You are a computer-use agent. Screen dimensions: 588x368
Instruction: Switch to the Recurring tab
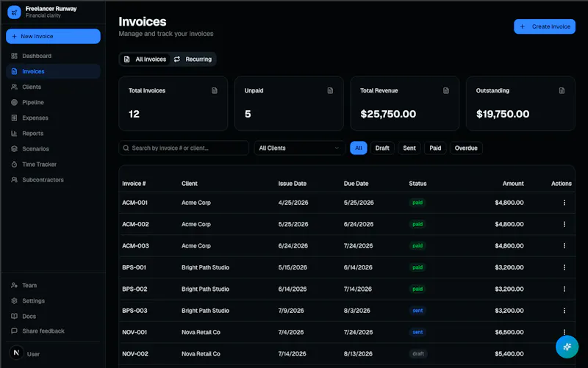click(193, 59)
